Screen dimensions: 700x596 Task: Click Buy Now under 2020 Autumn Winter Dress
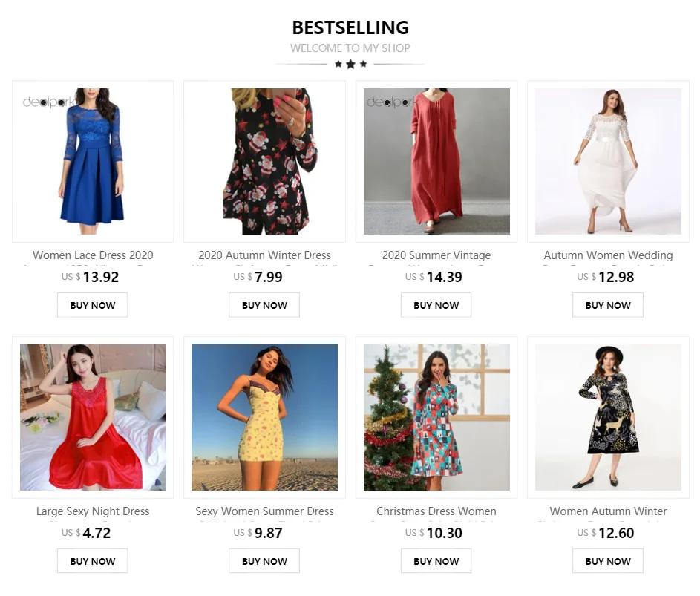point(264,305)
